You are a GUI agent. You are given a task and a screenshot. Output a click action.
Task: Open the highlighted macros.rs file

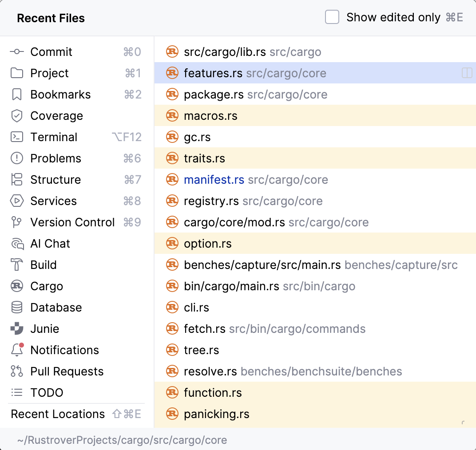tap(210, 116)
